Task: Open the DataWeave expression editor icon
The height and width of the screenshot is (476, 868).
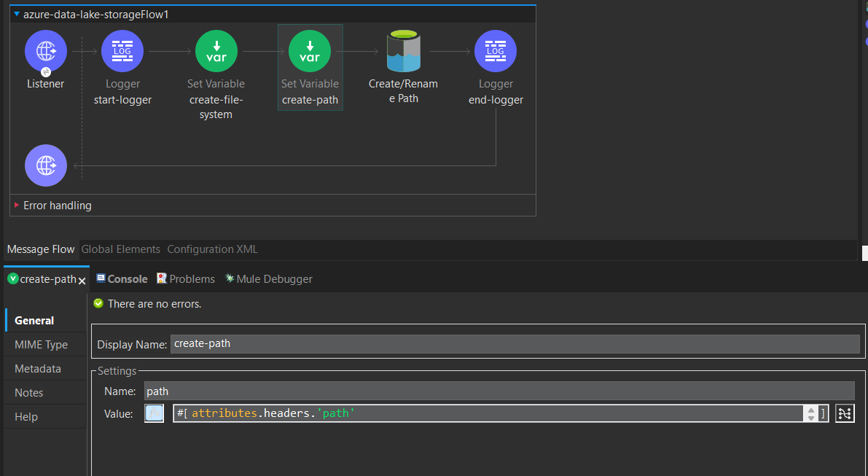Action: coord(844,413)
